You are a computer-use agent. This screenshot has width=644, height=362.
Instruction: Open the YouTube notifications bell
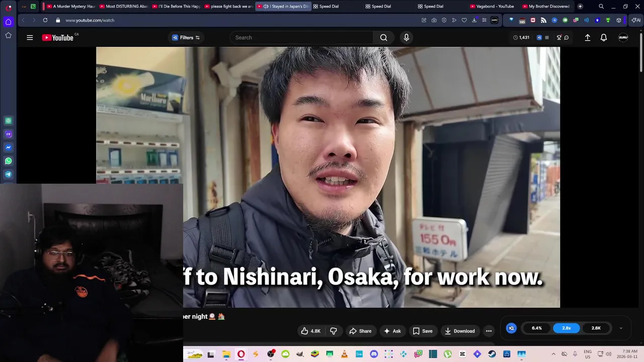coord(604,38)
